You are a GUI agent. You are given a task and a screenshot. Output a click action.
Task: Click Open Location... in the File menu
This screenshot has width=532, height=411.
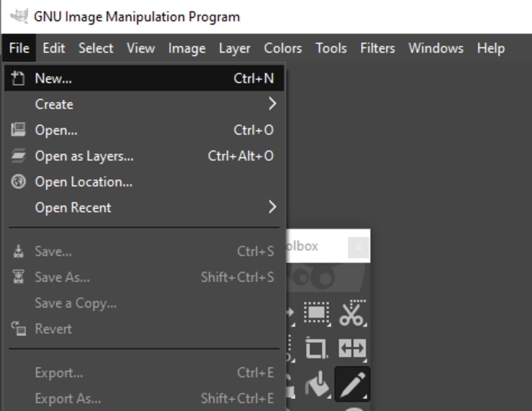84,181
